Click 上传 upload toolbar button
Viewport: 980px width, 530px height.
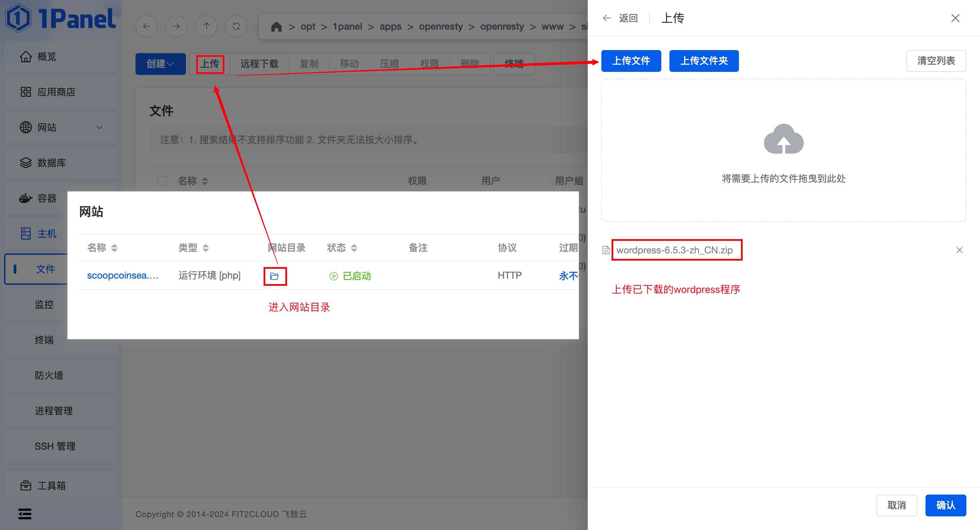pyautogui.click(x=210, y=64)
